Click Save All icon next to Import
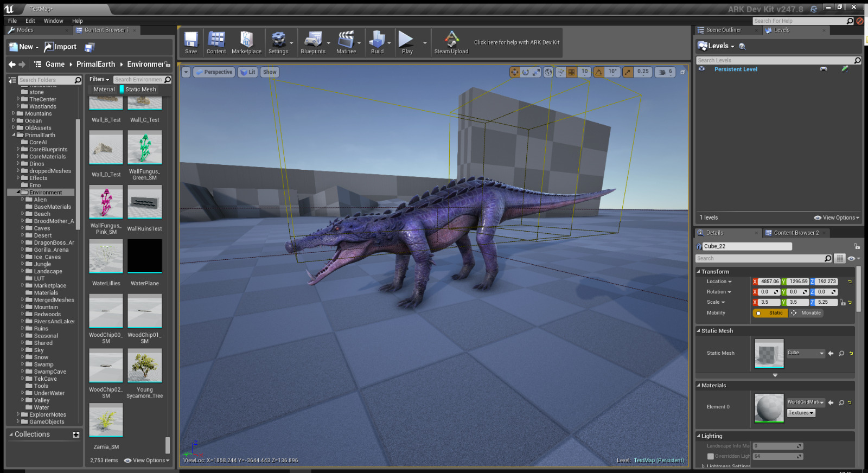This screenshot has height=473, width=868. [90, 47]
